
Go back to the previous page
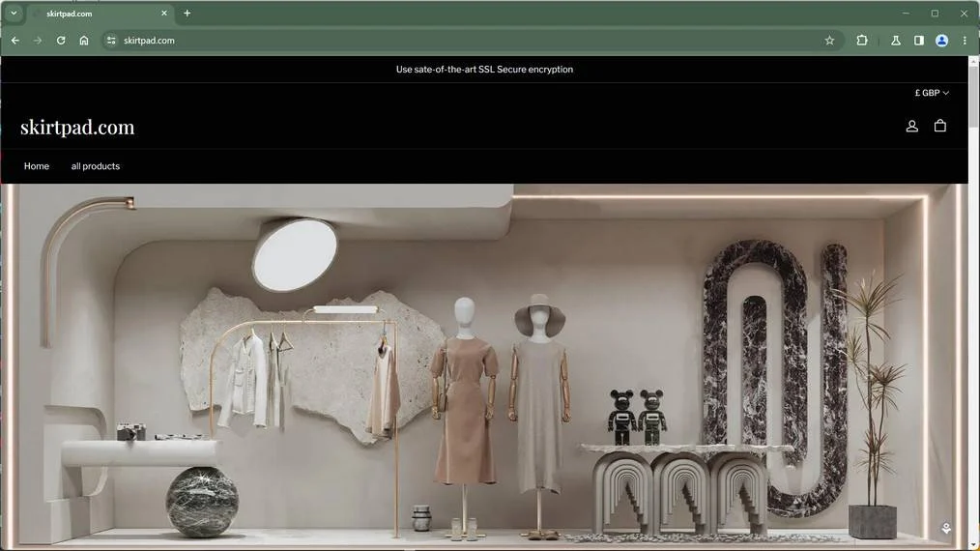click(x=15, y=41)
